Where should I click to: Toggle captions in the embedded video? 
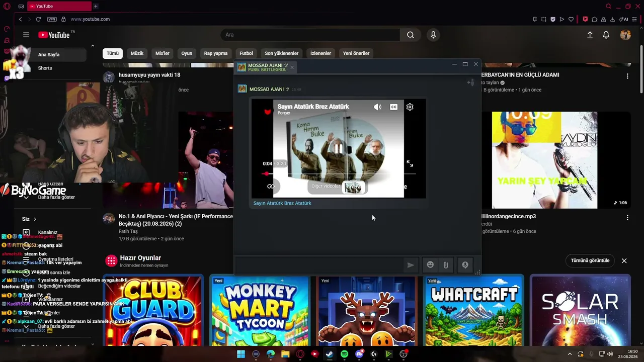394,107
